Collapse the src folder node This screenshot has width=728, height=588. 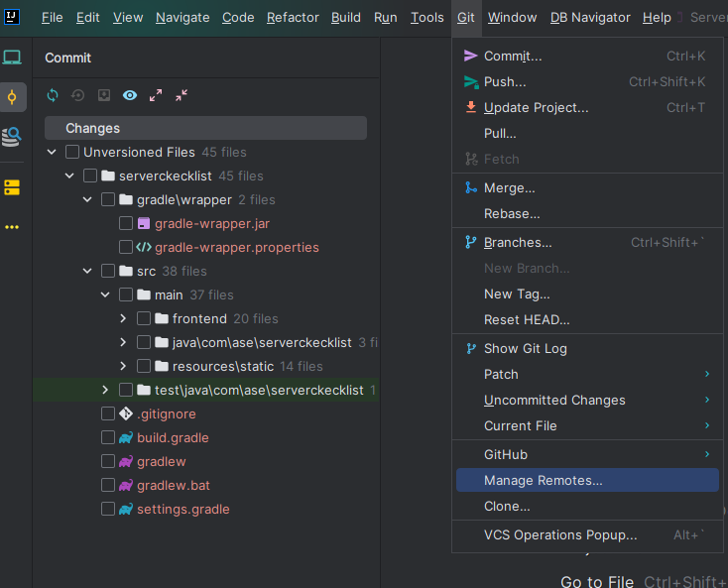pyautogui.click(x=87, y=271)
